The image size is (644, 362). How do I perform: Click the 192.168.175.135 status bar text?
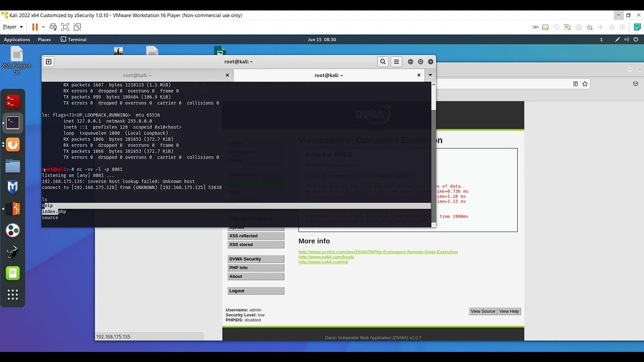point(113,337)
